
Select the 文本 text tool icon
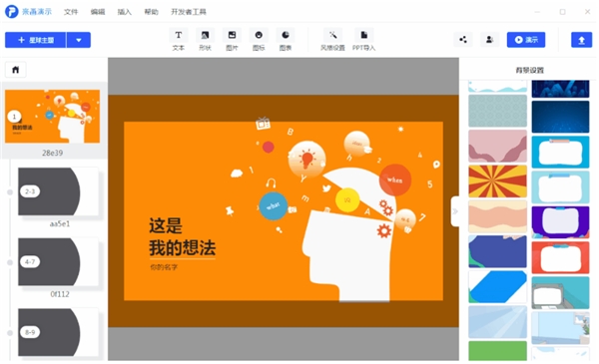pos(179,36)
